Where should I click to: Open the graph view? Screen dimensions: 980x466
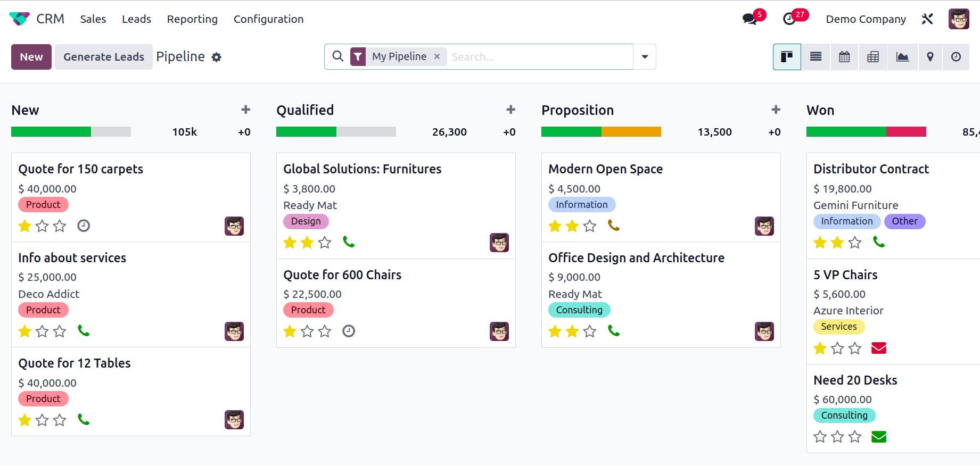(x=902, y=57)
